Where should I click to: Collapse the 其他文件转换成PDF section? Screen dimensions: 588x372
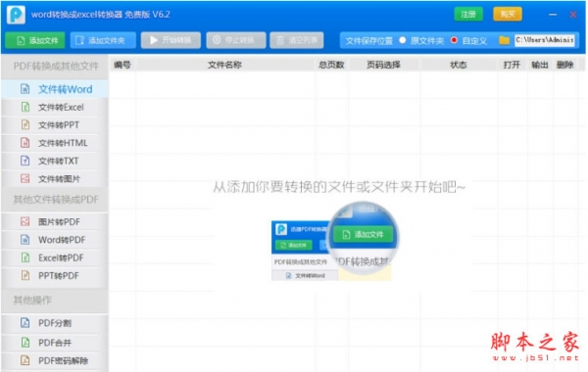coord(55,200)
